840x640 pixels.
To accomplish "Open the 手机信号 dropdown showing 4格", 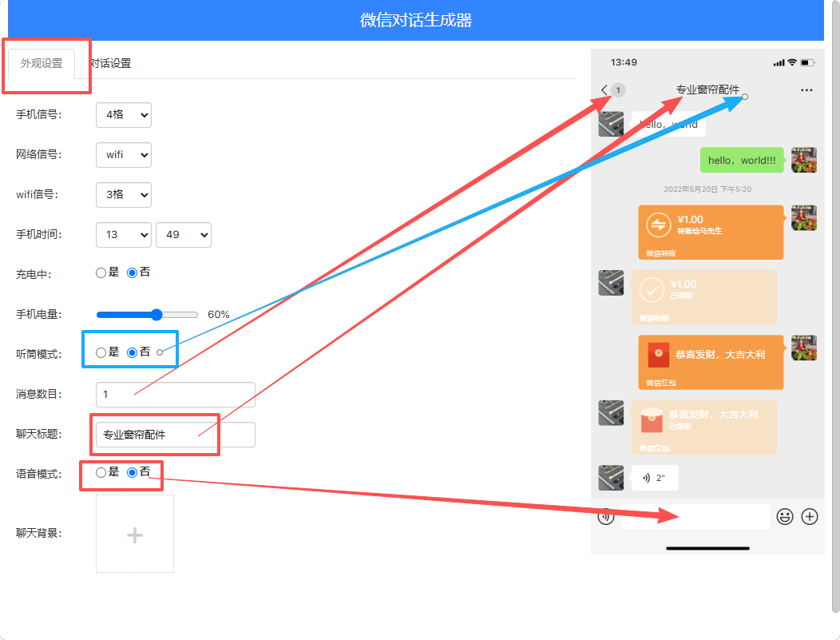I will [124, 115].
